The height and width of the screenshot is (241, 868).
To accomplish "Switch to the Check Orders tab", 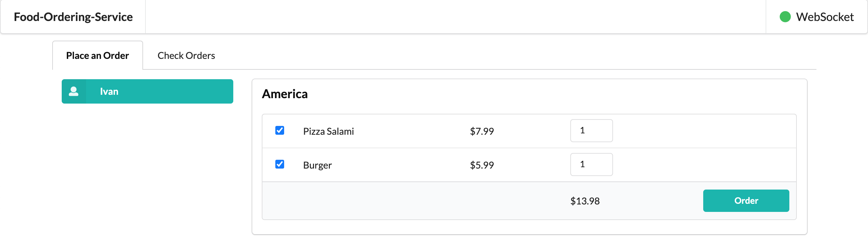I will point(186,56).
